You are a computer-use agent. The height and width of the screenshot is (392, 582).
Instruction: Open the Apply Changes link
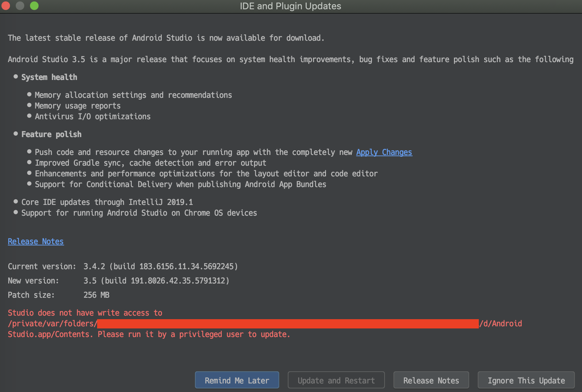[x=384, y=152]
